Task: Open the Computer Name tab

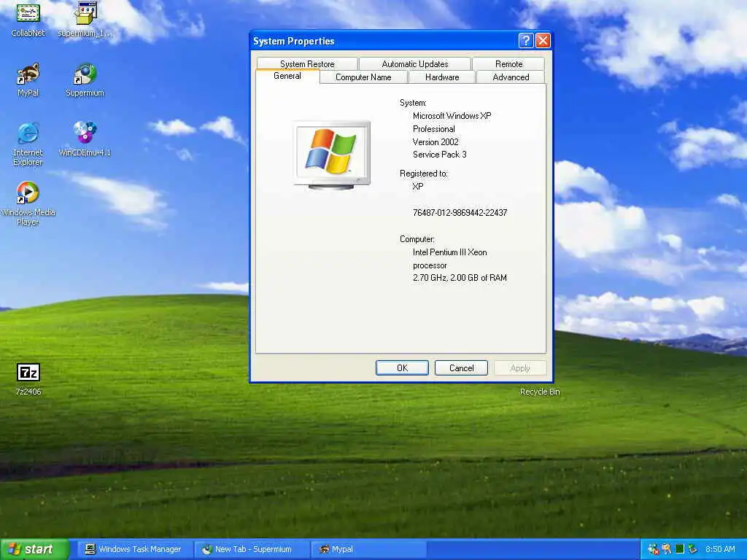Action: click(363, 77)
